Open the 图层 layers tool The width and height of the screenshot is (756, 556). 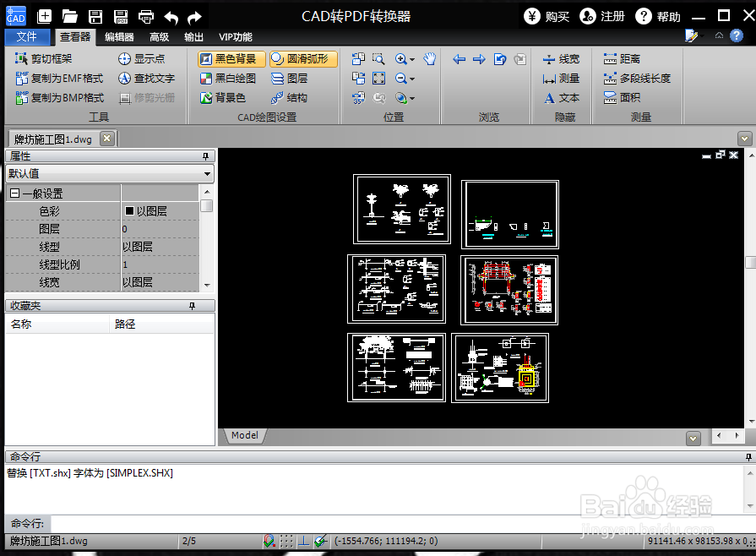click(289, 78)
